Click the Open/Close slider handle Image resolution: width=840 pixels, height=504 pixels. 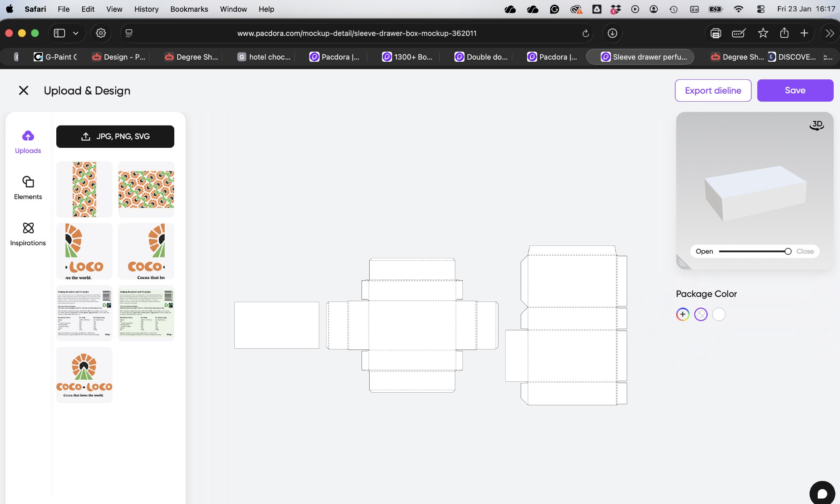point(788,251)
